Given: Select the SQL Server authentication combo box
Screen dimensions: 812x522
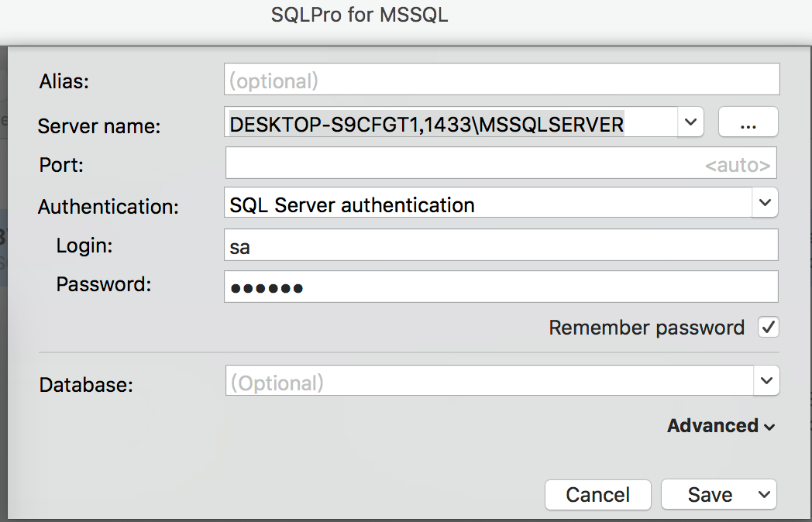Looking at the screenshot, I should click(487, 204).
